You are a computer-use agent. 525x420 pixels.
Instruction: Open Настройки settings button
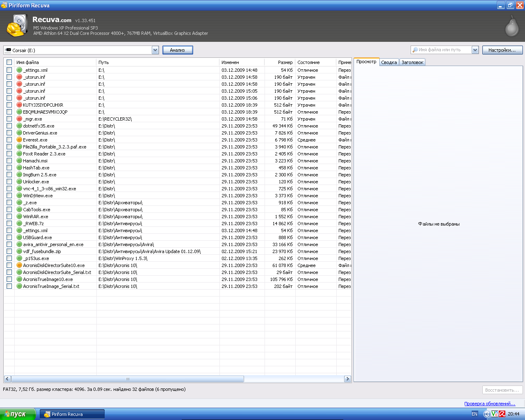tap(502, 50)
